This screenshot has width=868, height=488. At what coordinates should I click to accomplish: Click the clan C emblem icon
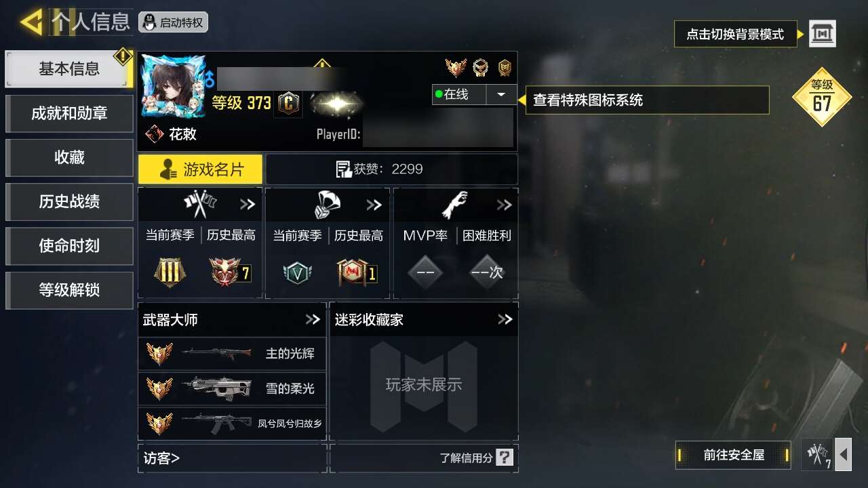pyautogui.click(x=289, y=104)
